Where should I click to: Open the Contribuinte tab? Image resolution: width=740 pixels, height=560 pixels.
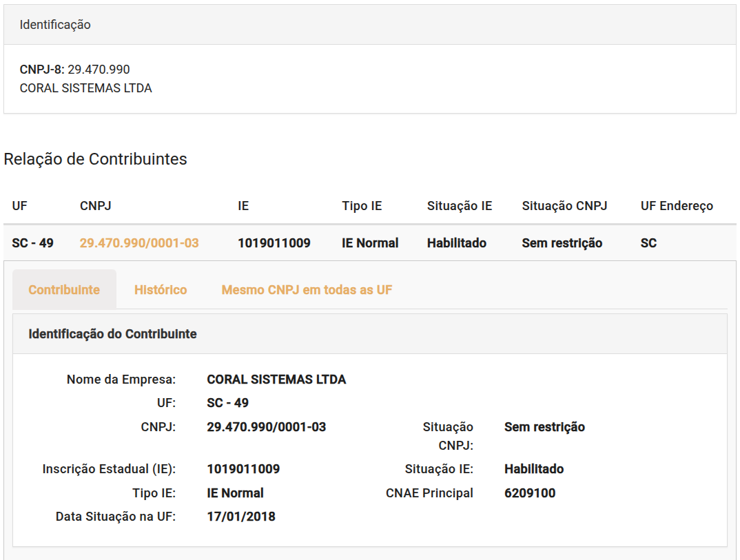[64, 290]
